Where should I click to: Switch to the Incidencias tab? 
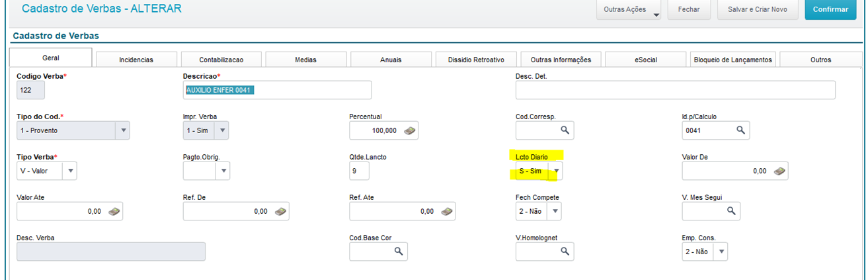point(136,60)
